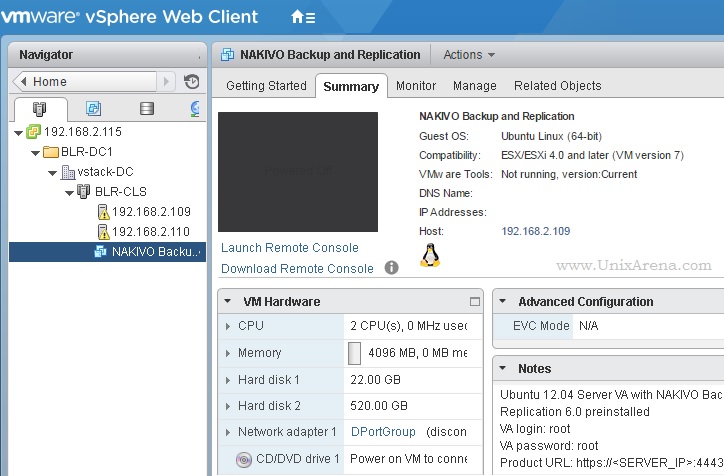Expand the Memory hardware row
Image resolution: width=724 pixels, height=476 pixels.
click(x=228, y=353)
